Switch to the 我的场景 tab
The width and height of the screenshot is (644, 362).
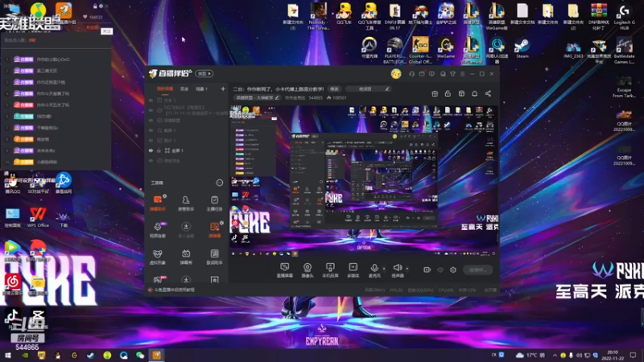tap(165, 88)
